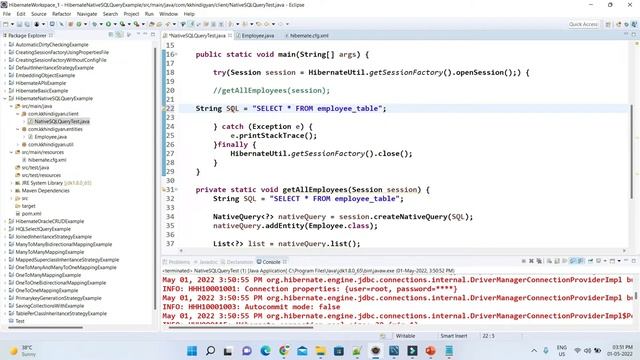
Task: Open the Problems tab
Action: pos(177,262)
